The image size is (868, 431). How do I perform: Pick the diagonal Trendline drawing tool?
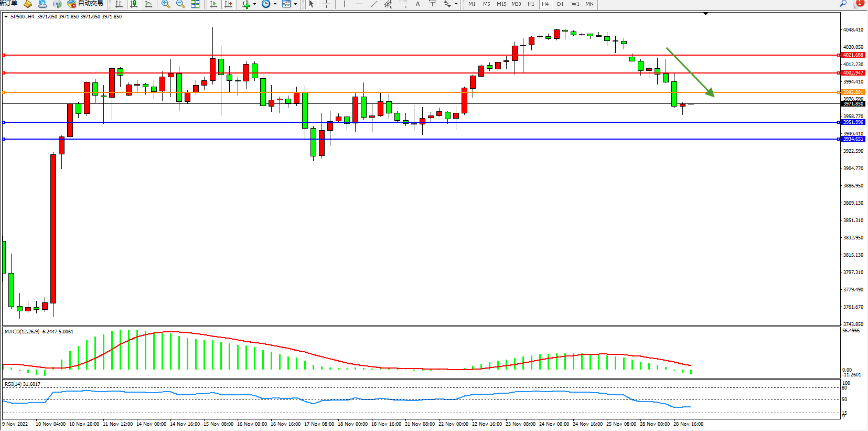click(373, 4)
